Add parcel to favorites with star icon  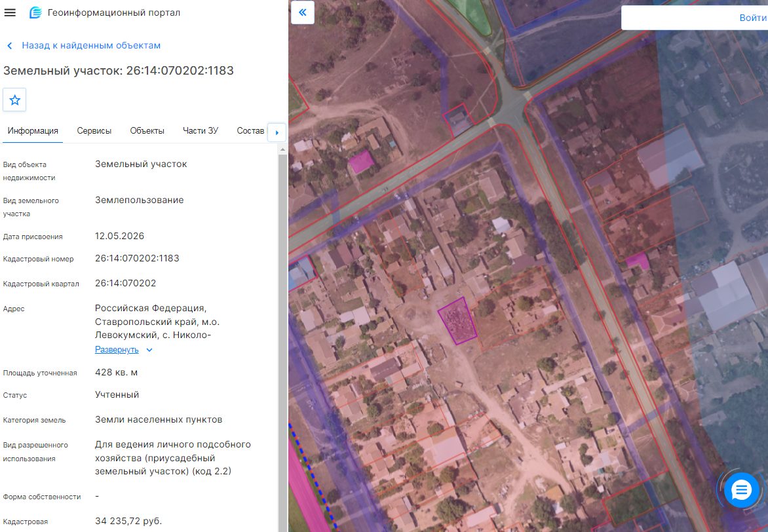pyautogui.click(x=14, y=100)
